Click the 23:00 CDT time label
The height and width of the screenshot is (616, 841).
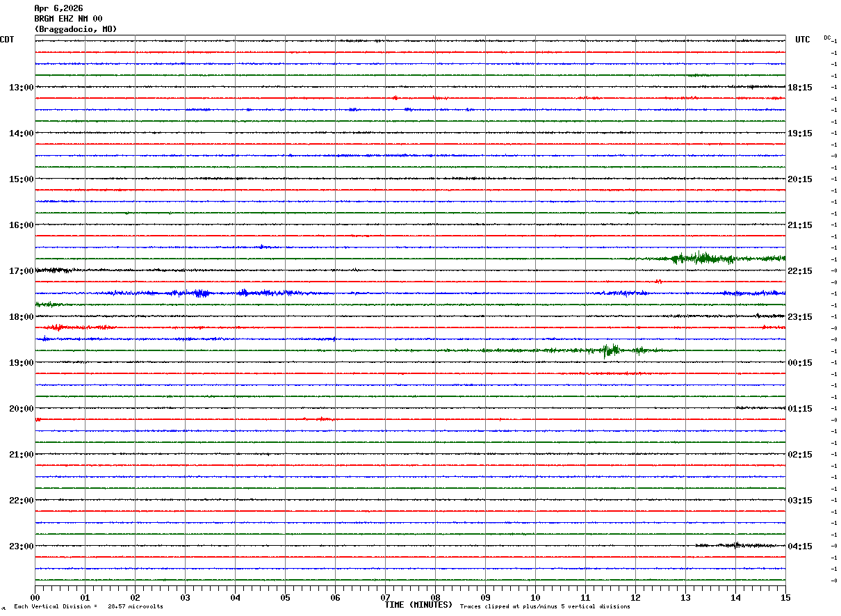21,546
